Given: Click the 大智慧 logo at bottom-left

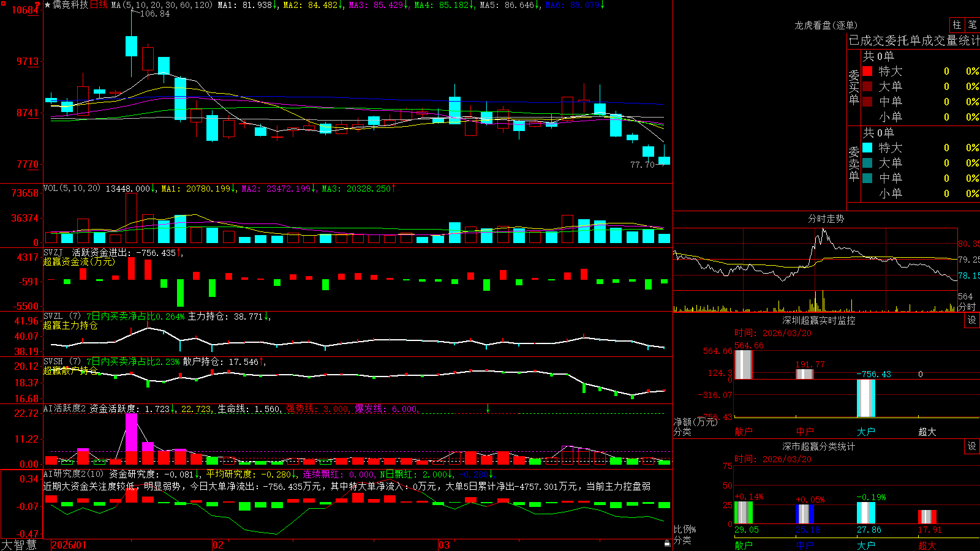Looking at the screenshot, I should (x=19, y=545).
